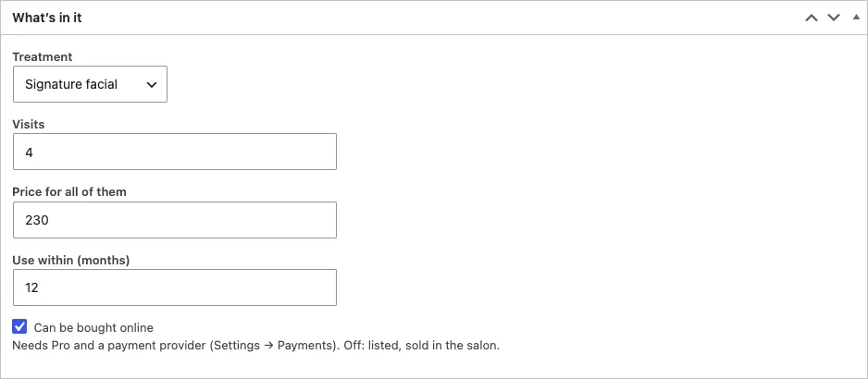Screen dimensions: 868x379
Task: Click the Use within (months) label
Action: click(x=71, y=260)
